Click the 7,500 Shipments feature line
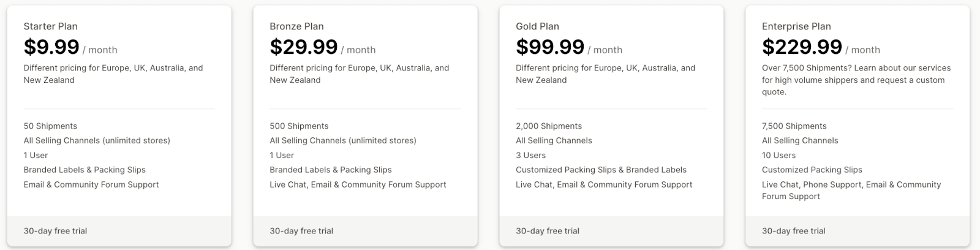 [794, 126]
